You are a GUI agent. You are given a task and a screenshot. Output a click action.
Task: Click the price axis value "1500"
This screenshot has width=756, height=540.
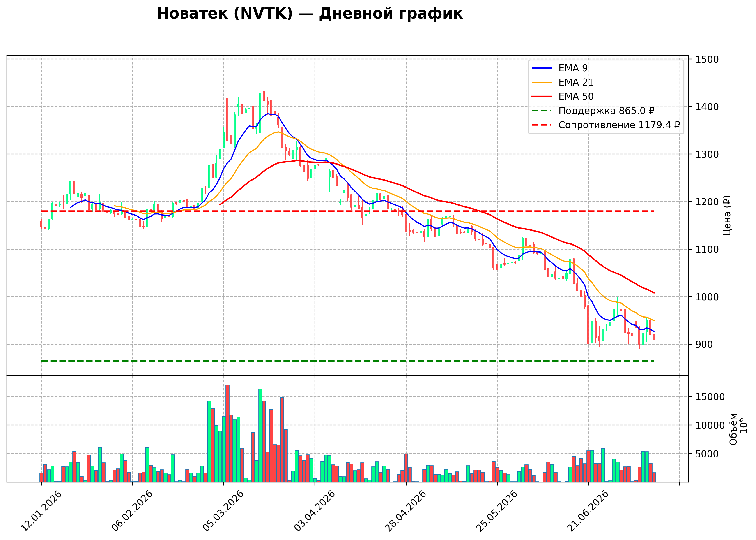pos(707,60)
